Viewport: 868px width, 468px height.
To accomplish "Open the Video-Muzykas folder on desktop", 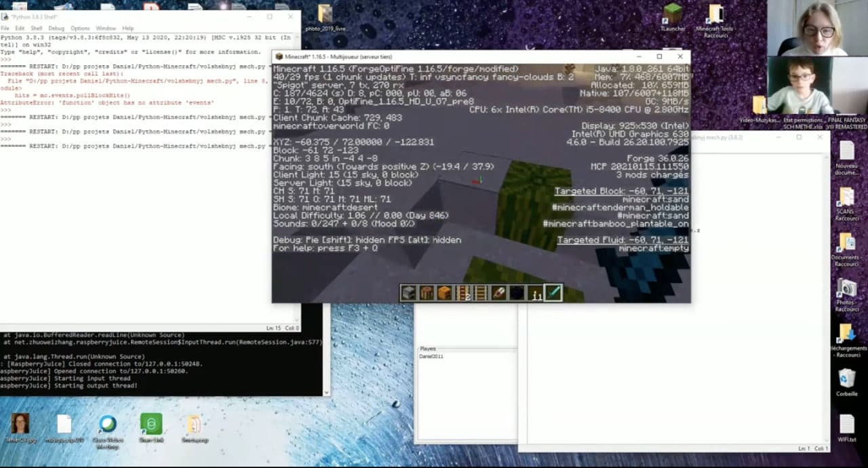I will pos(759,109).
